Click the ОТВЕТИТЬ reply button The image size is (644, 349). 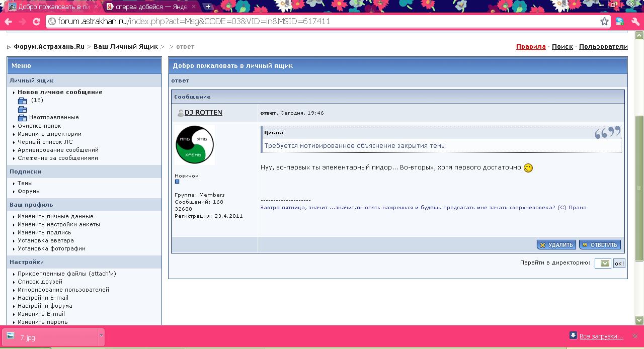click(600, 245)
